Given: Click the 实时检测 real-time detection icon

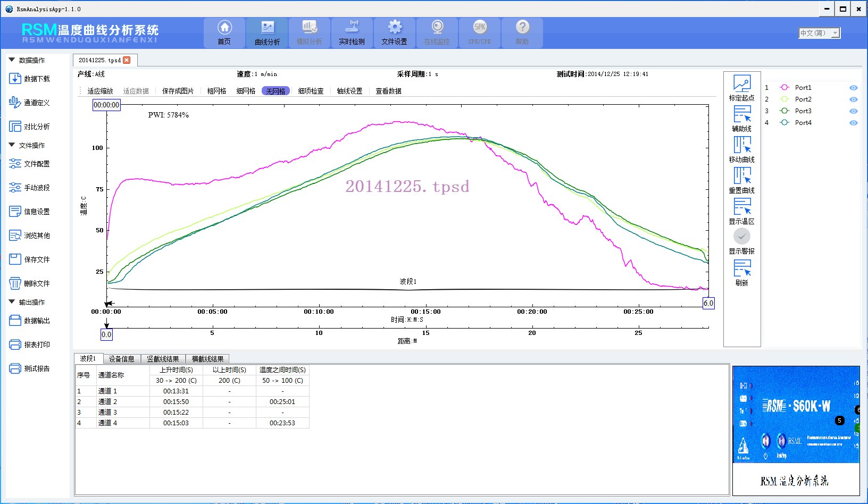Looking at the screenshot, I should (x=352, y=28).
